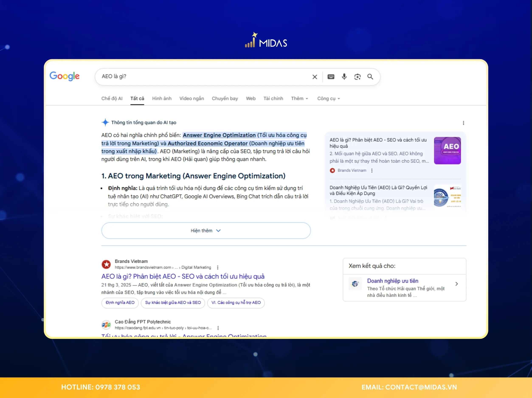
Task: Open options menu beside Brands Vietnam result URL
Action: click(x=218, y=267)
